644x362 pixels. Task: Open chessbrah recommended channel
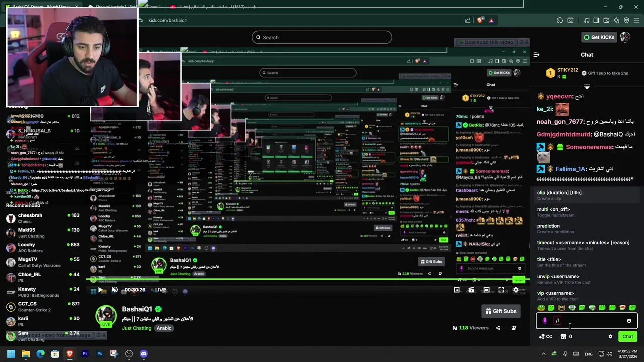point(43,218)
